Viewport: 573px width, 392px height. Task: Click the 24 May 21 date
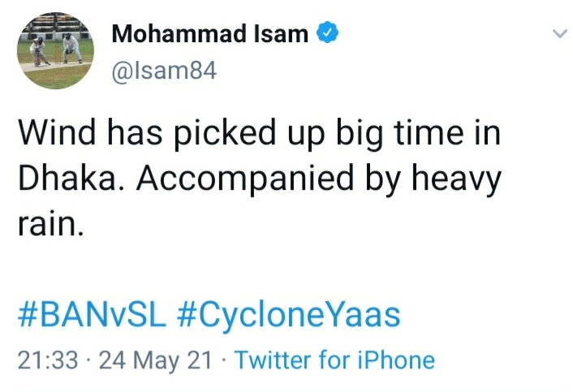point(155,360)
